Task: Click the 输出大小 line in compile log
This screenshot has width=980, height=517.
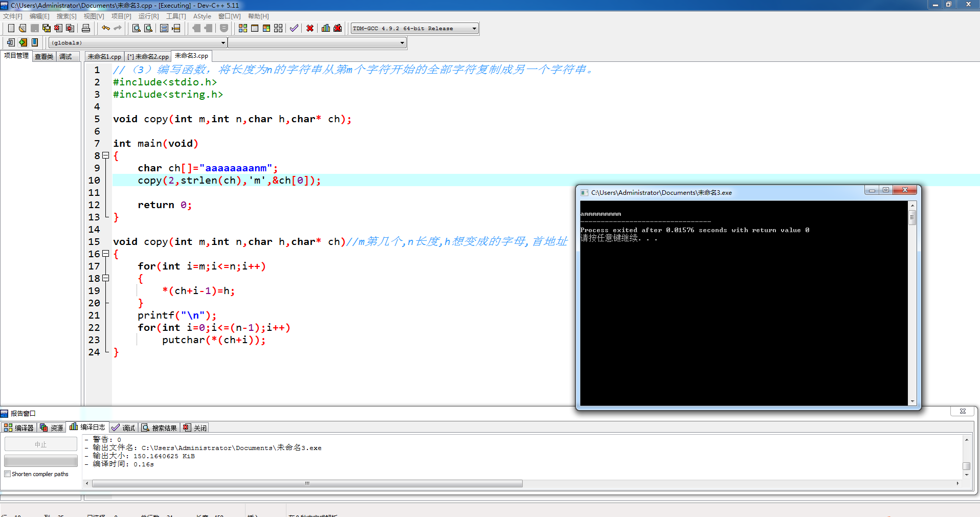Action: click(x=140, y=456)
